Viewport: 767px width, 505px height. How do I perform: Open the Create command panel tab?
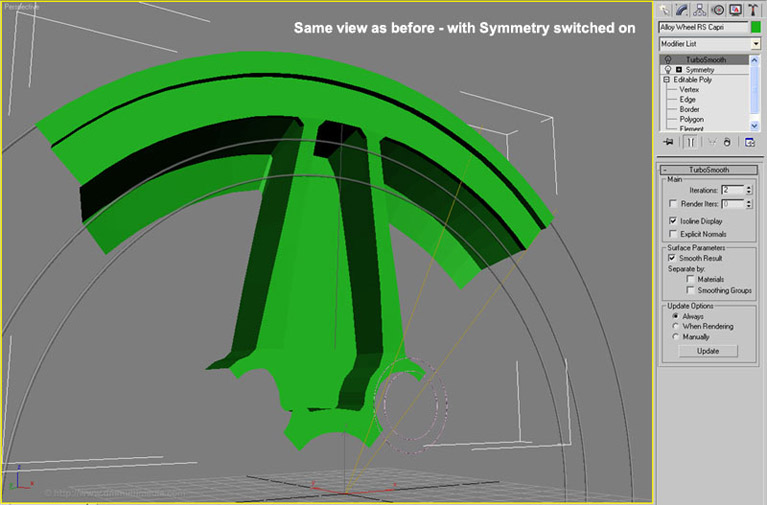coord(664,9)
